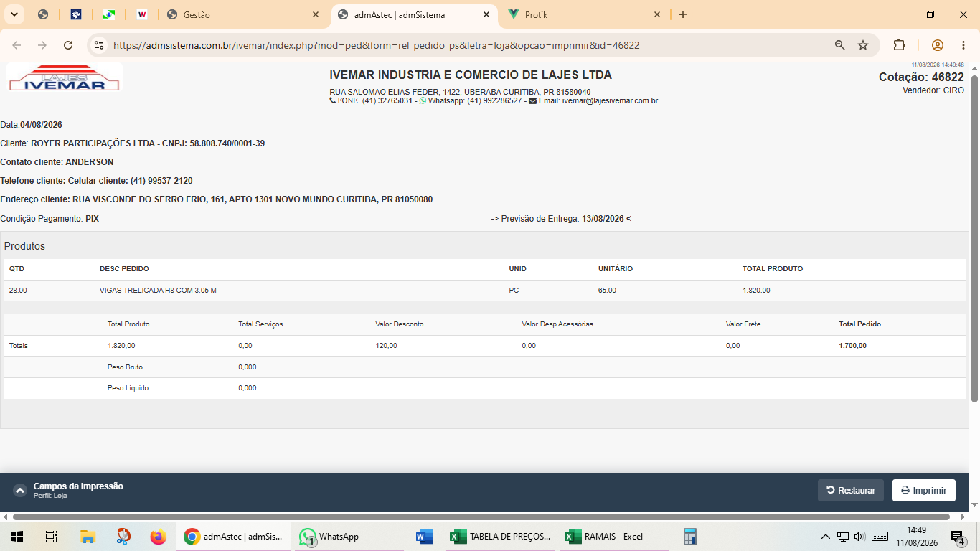Open File Explorer from the taskbar
Screen dimensions: 980x551
pyautogui.click(x=88, y=536)
